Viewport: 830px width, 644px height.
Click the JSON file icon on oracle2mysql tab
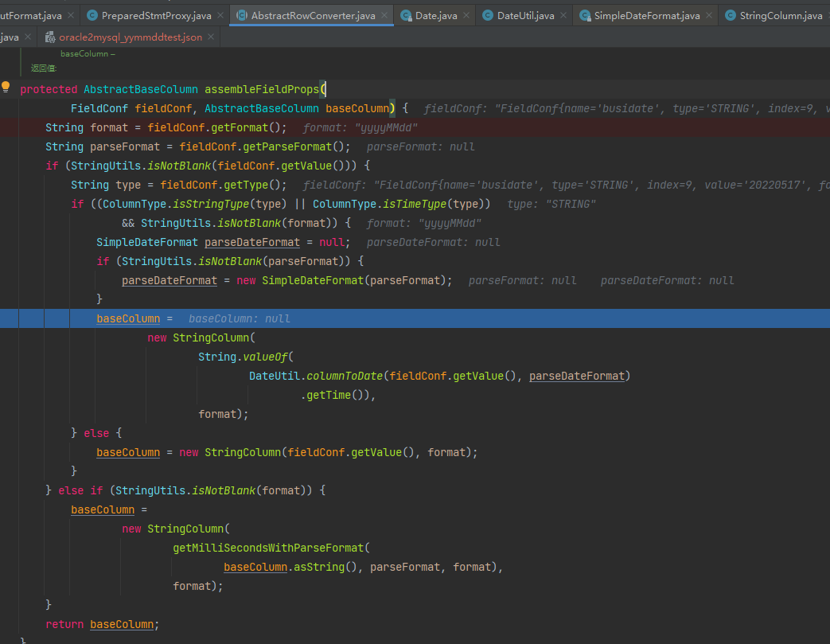pyautogui.click(x=50, y=37)
